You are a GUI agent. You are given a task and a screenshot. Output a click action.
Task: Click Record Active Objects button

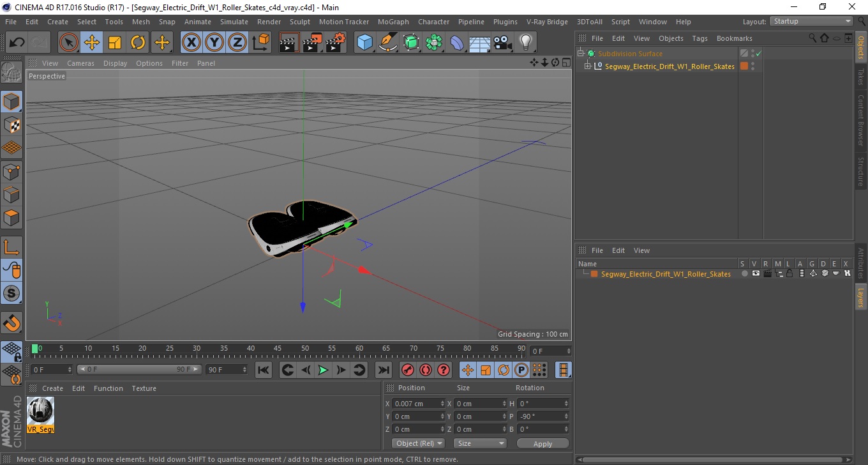(408, 370)
